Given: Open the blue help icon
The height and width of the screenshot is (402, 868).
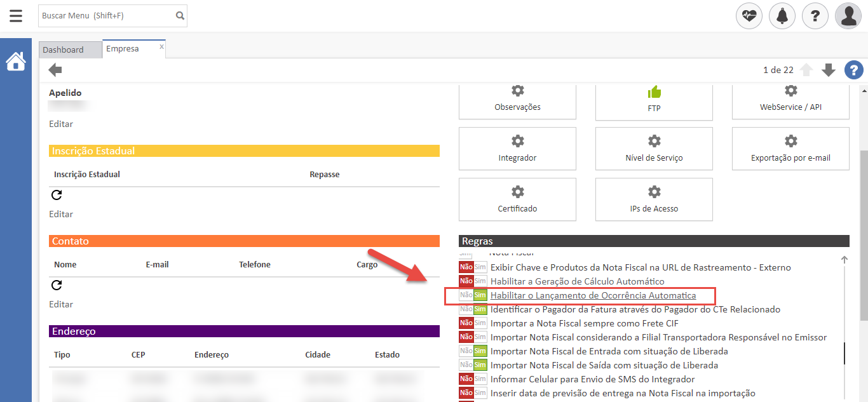Looking at the screenshot, I should click(853, 70).
